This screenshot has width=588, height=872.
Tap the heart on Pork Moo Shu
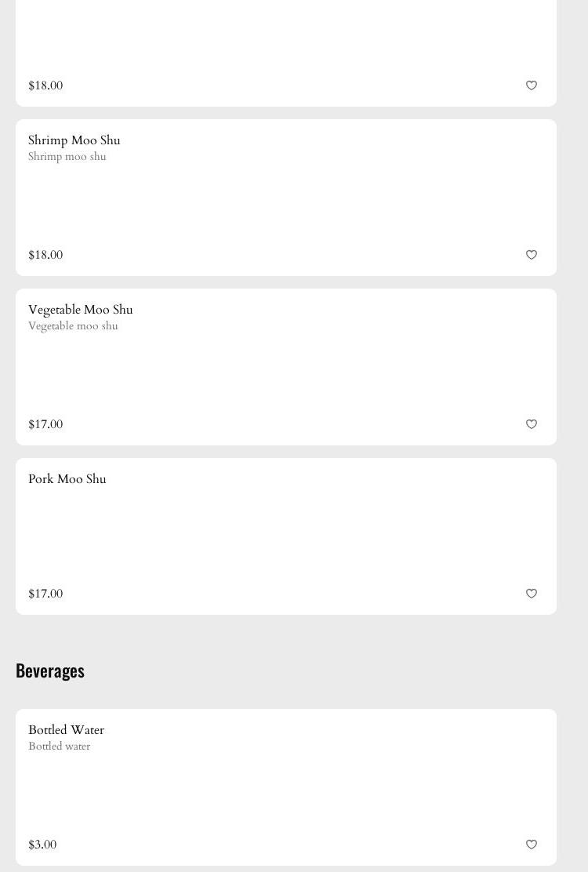tap(532, 594)
